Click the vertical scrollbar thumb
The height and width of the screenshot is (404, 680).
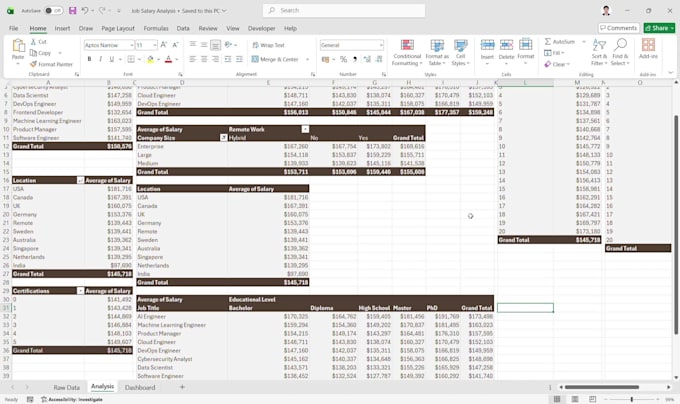675,225
